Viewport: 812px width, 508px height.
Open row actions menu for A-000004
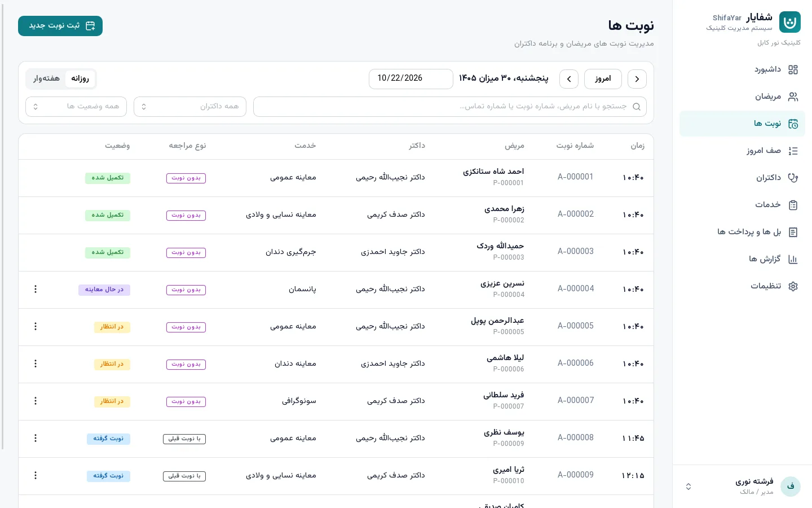coord(36,289)
